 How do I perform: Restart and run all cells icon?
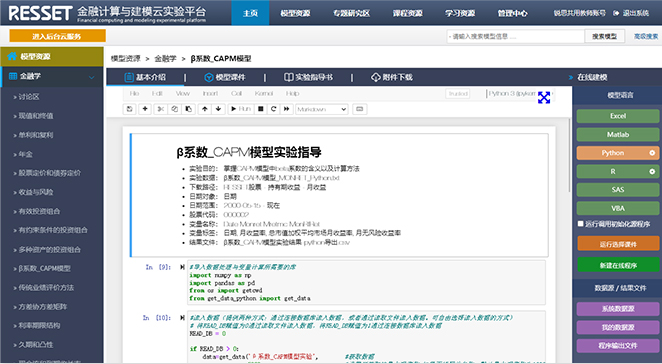coord(287,109)
